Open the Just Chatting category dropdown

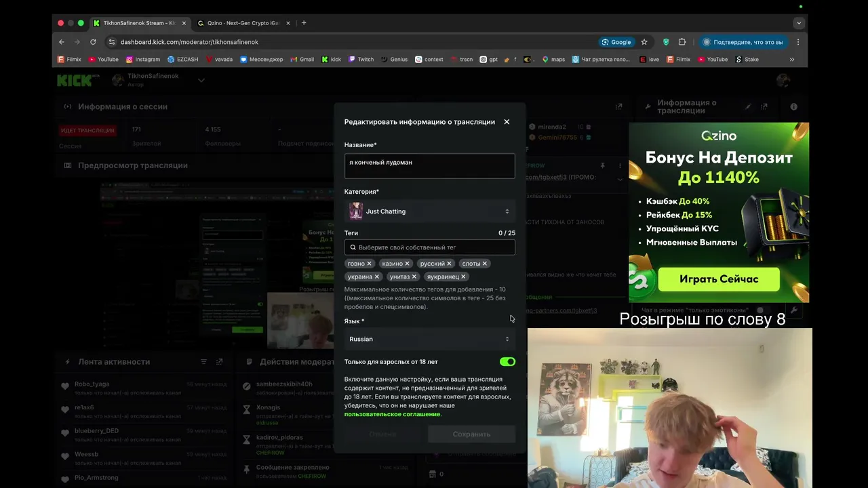pyautogui.click(x=429, y=211)
